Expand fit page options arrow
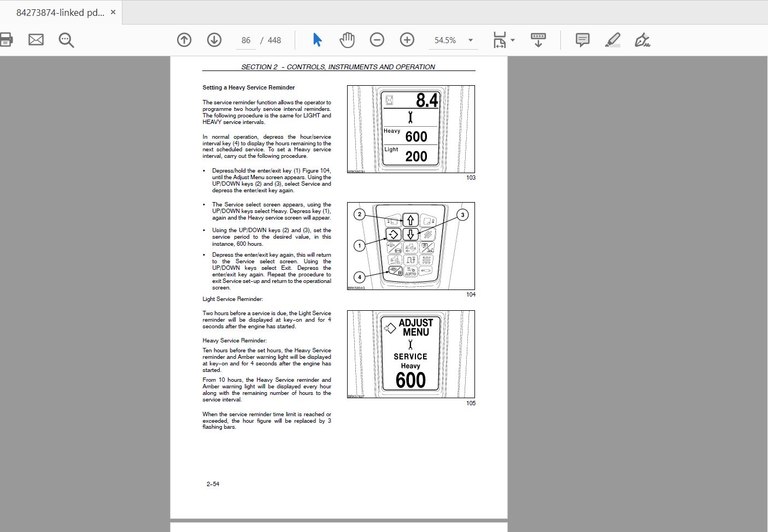The image size is (768, 532). click(x=513, y=40)
